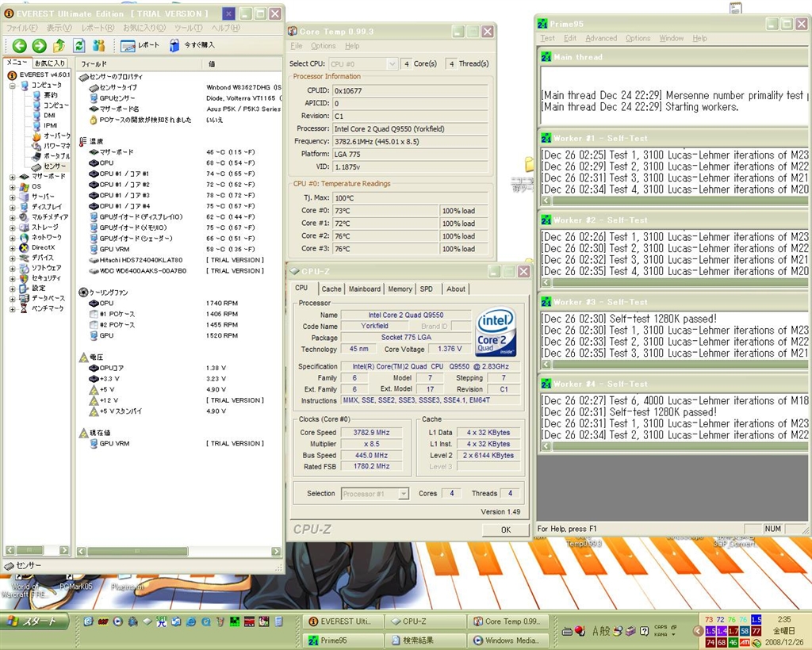
Task: Click the Up one level folder icon
Action: tap(59, 46)
